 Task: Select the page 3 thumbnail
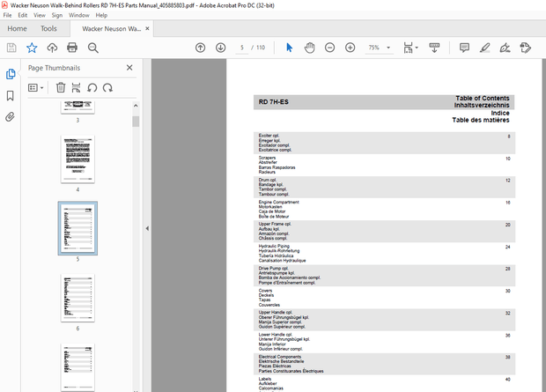click(x=77, y=107)
